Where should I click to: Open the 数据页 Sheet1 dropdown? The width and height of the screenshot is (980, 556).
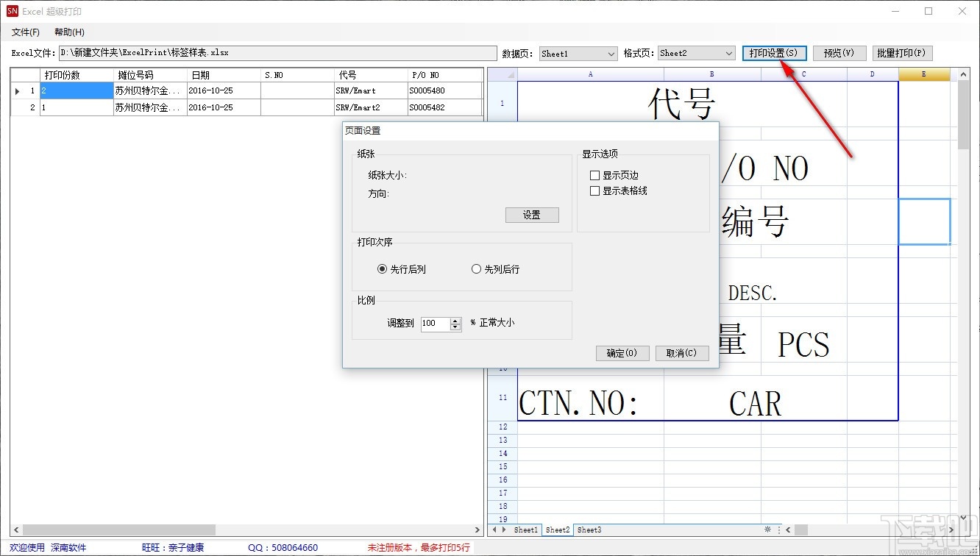click(578, 54)
